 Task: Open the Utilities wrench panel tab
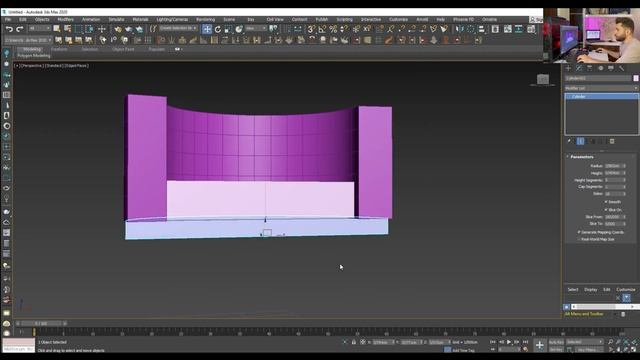click(x=621, y=68)
